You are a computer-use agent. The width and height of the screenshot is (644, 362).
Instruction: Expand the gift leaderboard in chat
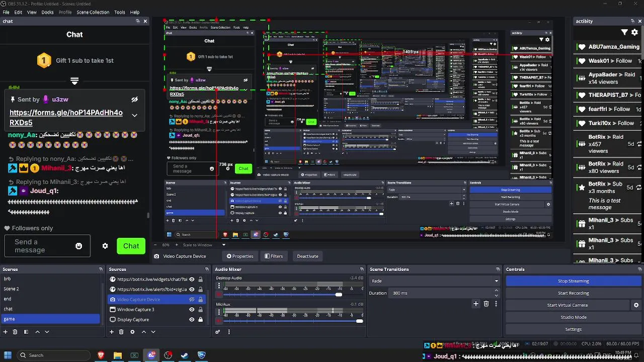click(x=74, y=80)
